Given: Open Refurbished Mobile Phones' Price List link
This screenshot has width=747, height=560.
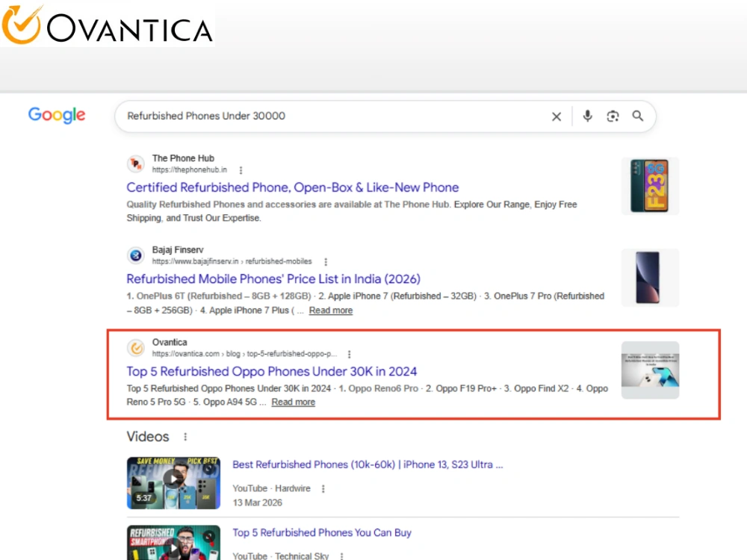Looking at the screenshot, I should (273, 279).
